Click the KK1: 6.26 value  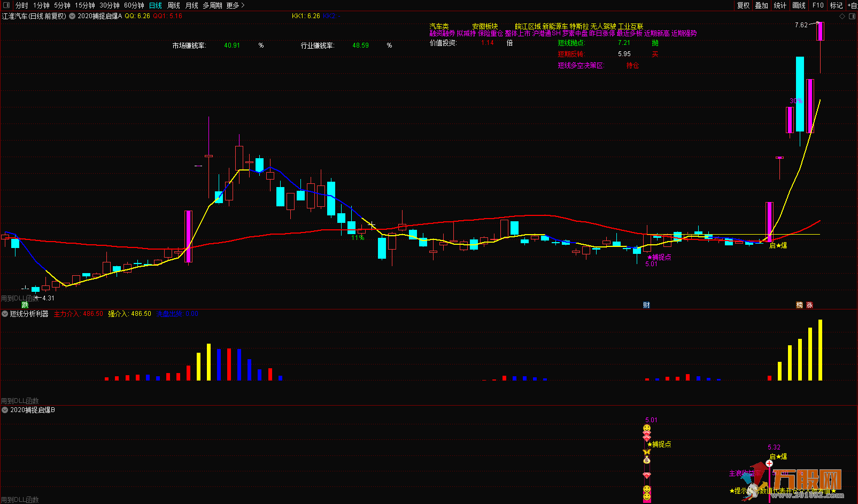point(306,16)
